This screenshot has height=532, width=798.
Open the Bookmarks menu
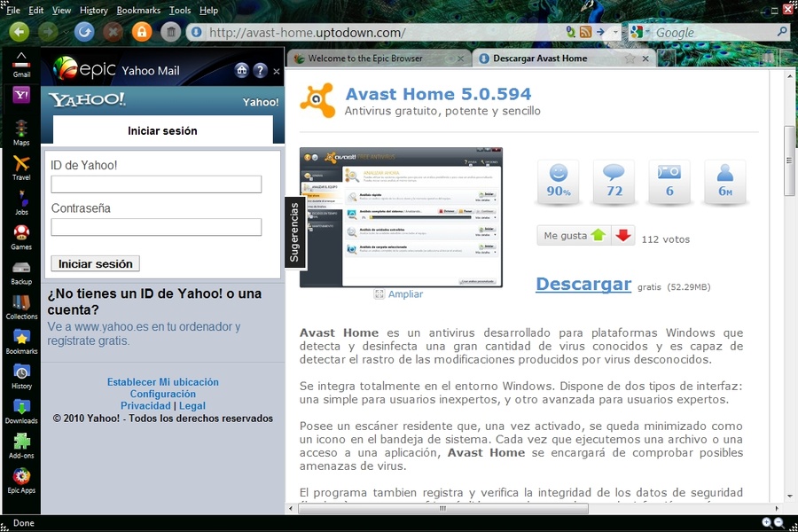pos(137,11)
